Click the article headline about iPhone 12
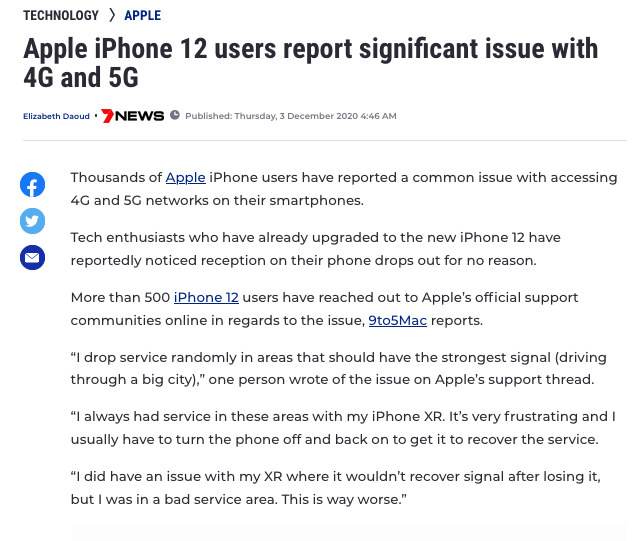635x541 pixels. (x=311, y=63)
